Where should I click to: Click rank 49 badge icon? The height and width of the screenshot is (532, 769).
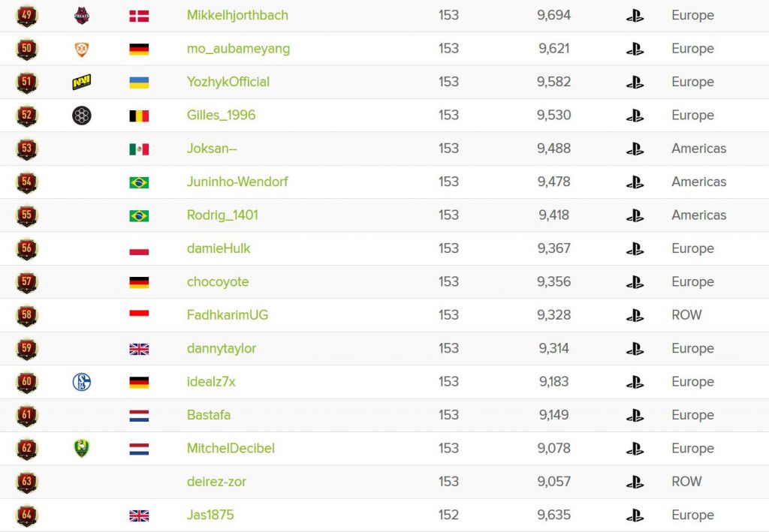coord(27,16)
